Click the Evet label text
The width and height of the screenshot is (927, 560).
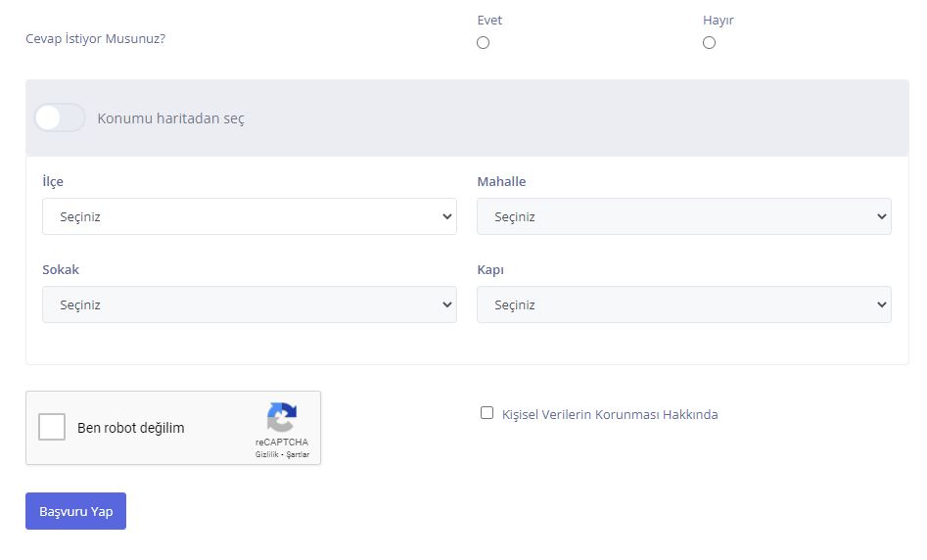489,21
